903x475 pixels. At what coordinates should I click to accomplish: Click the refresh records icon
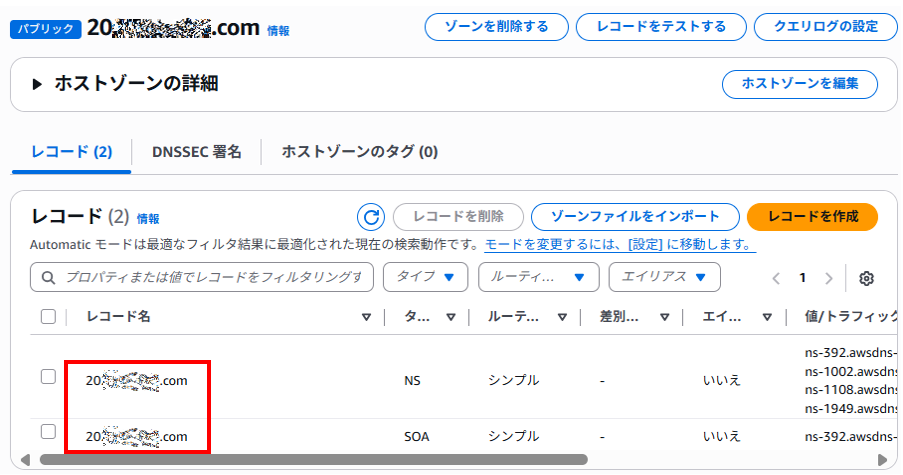(x=371, y=217)
